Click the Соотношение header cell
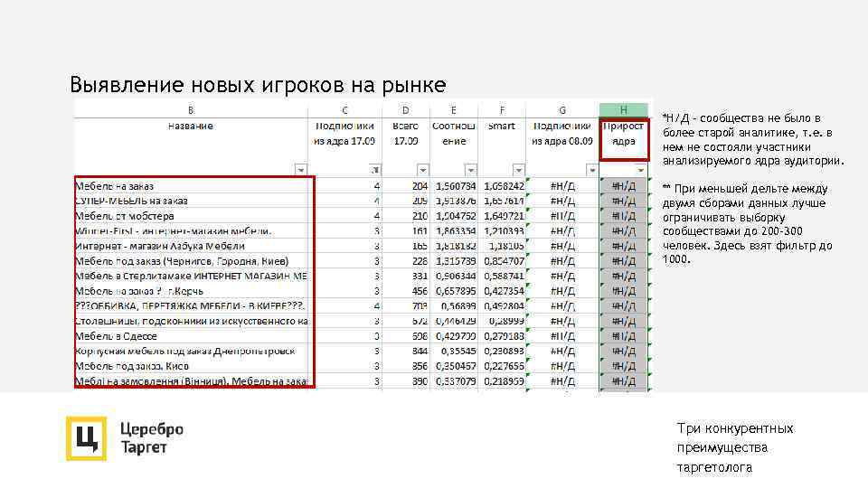Screen dimensions: 868x488 click(x=453, y=147)
